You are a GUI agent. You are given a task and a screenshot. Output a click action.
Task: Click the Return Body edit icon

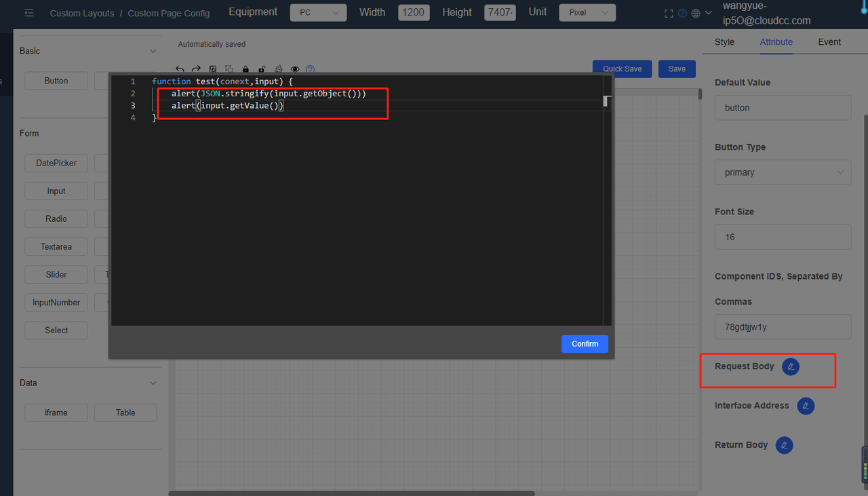point(784,446)
